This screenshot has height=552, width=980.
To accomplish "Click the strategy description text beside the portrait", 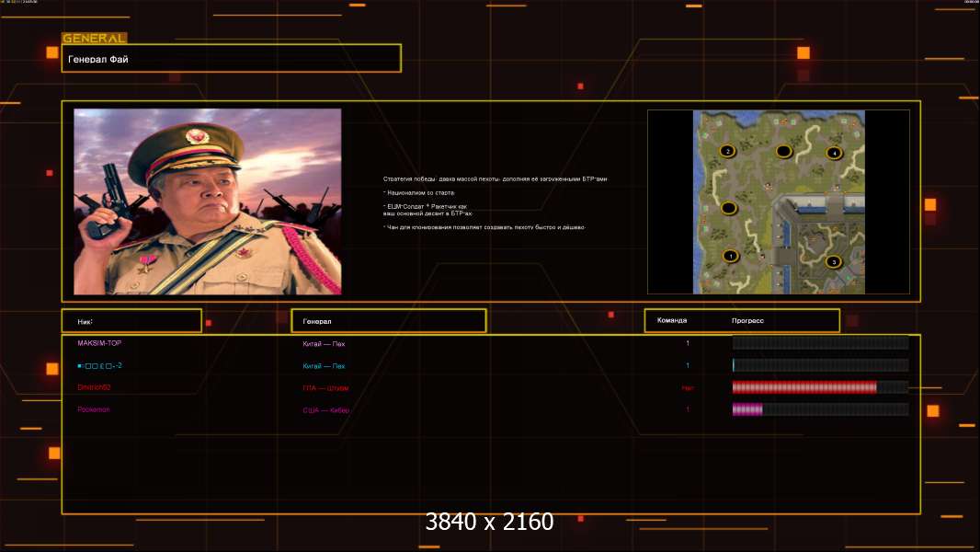I will 495,202.
